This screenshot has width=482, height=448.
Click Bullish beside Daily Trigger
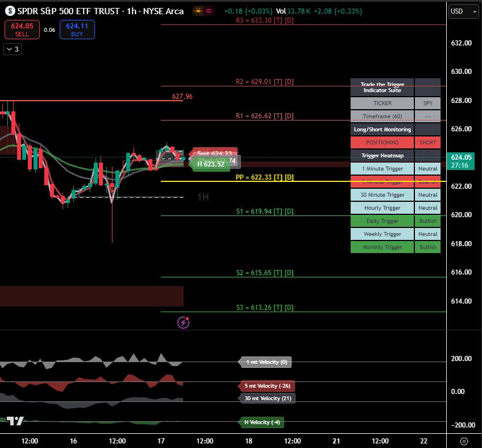[x=427, y=221]
